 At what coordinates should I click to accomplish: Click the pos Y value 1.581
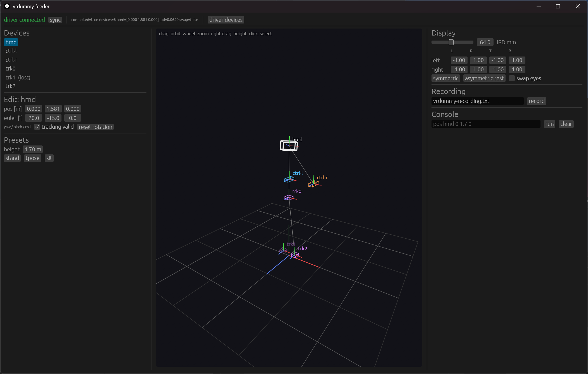point(53,109)
